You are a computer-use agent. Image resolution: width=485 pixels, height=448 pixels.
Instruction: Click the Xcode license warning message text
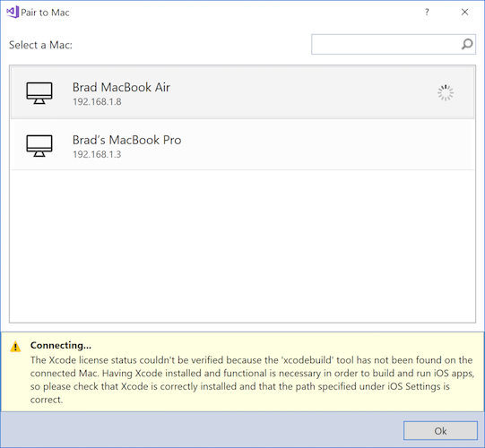coord(252,380)
